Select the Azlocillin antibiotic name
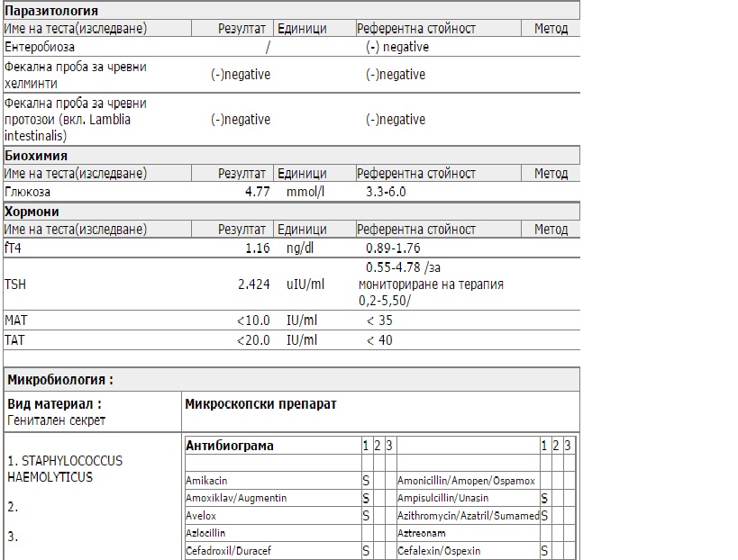Viewport: 738px width, 560px height. point(205,533)
